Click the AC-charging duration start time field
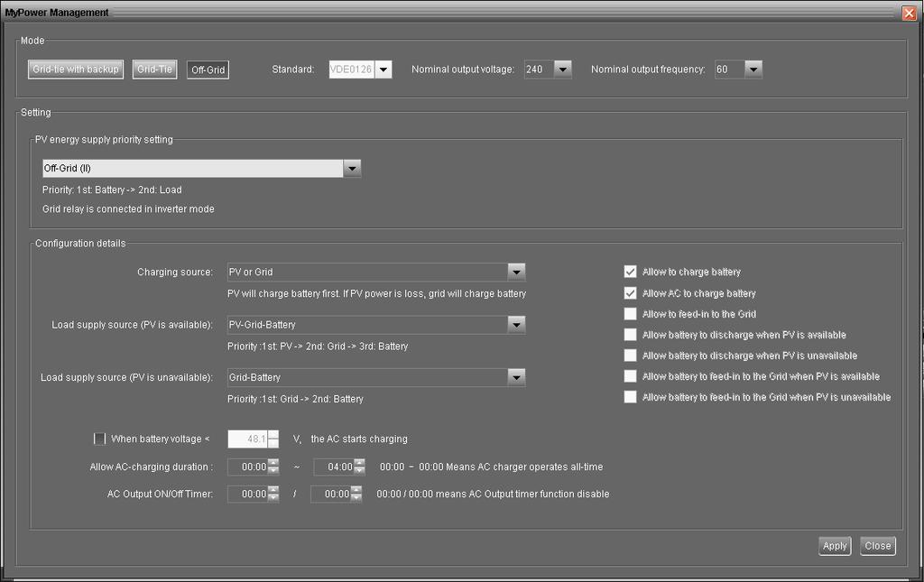 coord(247,467)
